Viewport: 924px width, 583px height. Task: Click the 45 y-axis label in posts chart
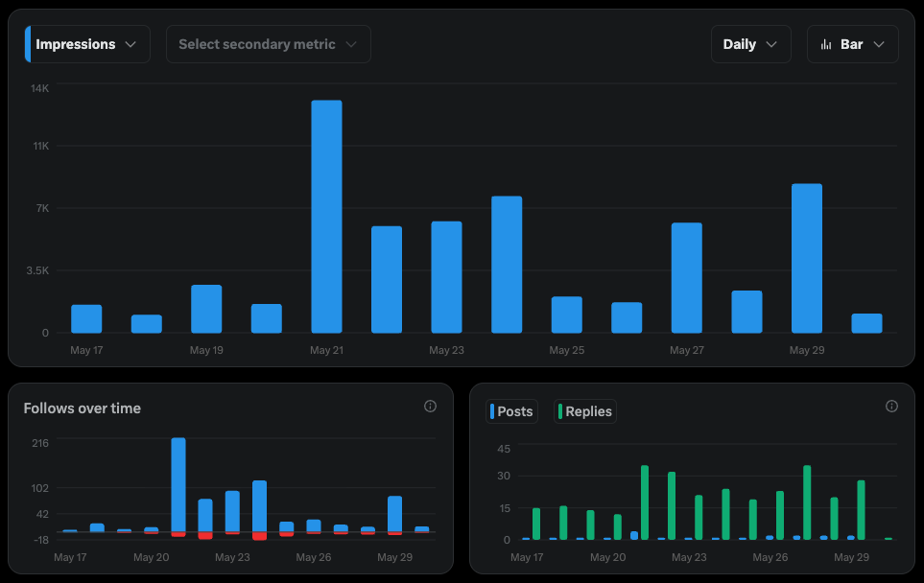(504, 449)
